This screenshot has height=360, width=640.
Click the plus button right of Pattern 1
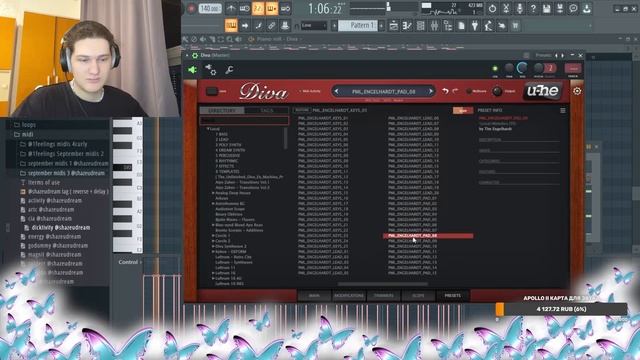382,26
